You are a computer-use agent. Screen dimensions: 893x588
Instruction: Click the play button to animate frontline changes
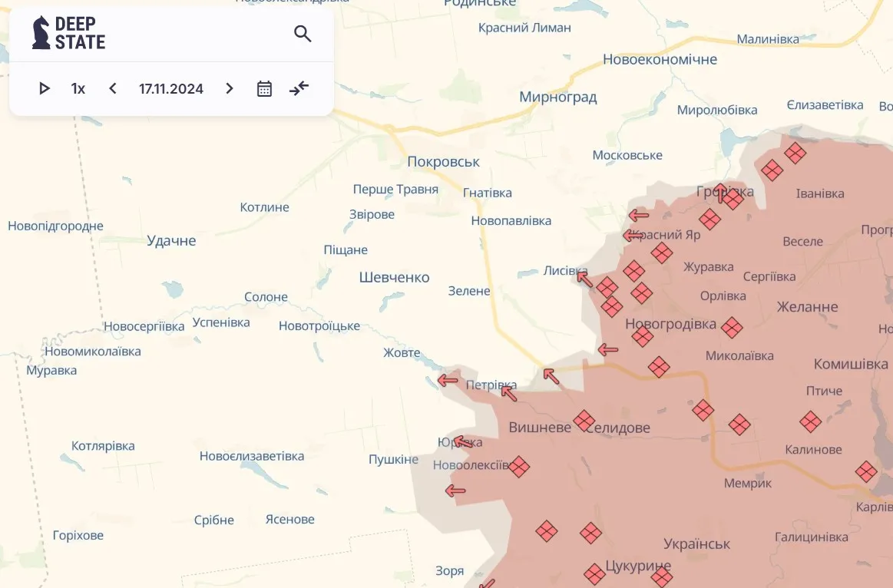coord(44,88)
